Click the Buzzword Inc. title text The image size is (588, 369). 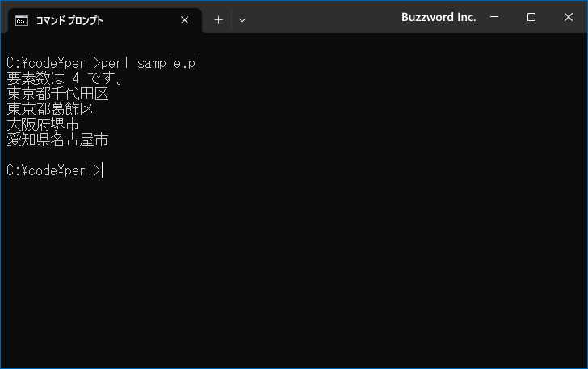pyautogui.click(x=439, y=17)
